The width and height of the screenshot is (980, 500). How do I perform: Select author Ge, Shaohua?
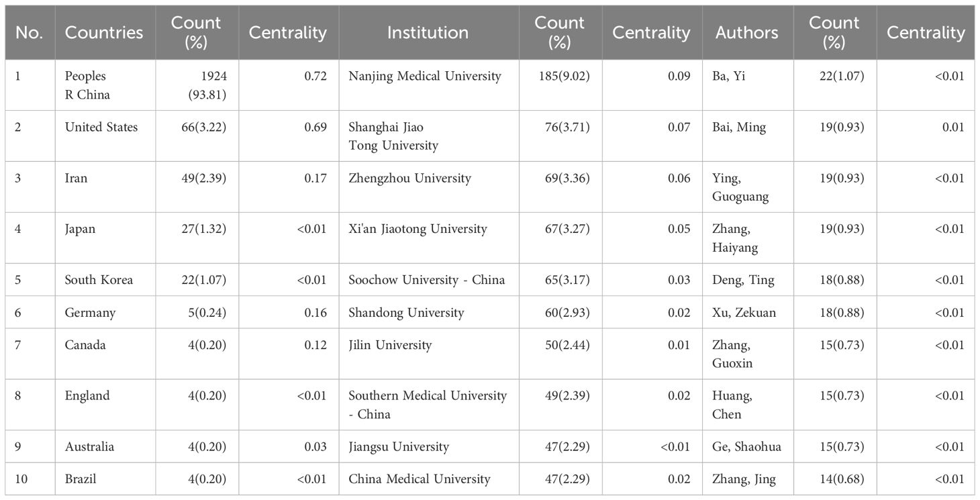click(x=746, y=446)
